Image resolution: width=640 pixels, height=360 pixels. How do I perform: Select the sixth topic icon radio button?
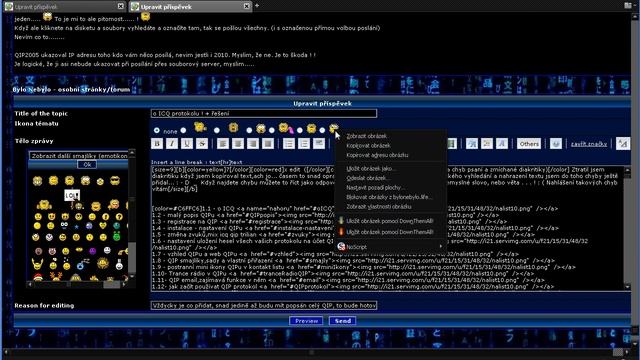(300, 131)
